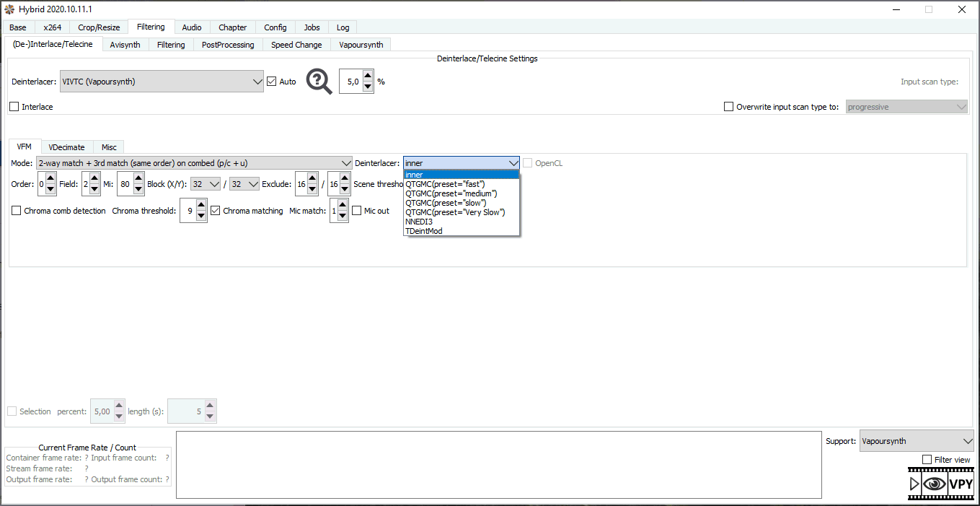
Task: Toggle the Filter view checkbox
Action: click(927, 460)
